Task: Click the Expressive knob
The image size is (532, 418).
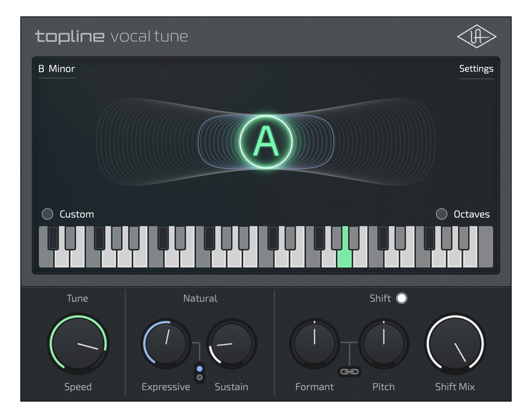Action: click(x=166, y=344)
